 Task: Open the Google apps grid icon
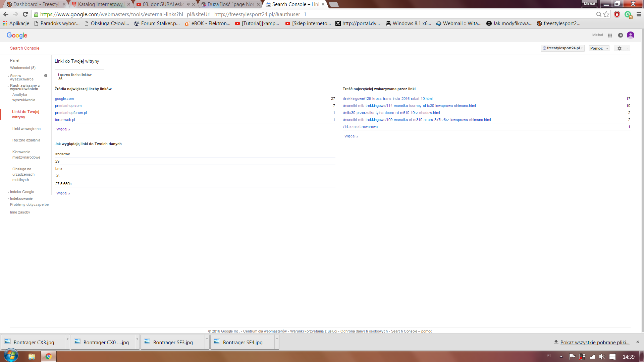(610, 35)
